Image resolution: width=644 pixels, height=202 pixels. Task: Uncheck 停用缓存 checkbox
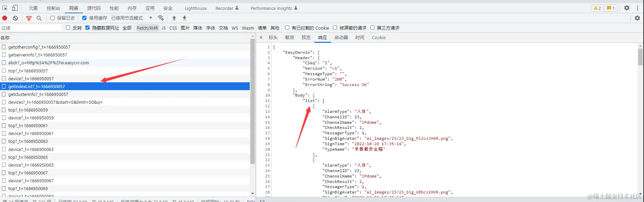click(x=84, y=18)
